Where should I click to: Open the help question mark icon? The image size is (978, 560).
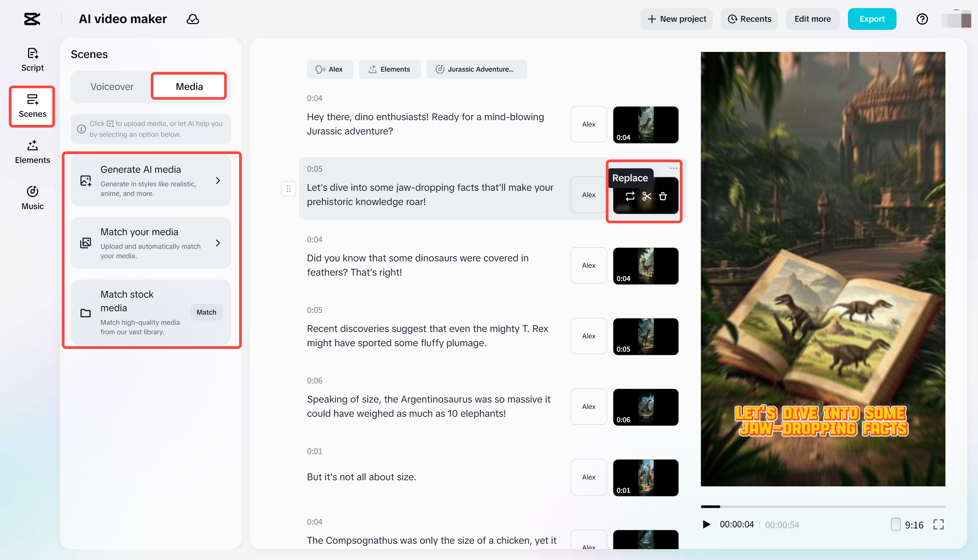pyautogui.click(x=922, y=19)
